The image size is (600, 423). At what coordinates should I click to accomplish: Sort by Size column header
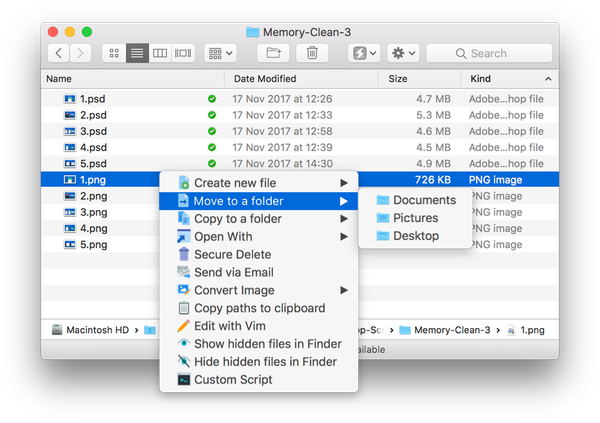[420, 79]
